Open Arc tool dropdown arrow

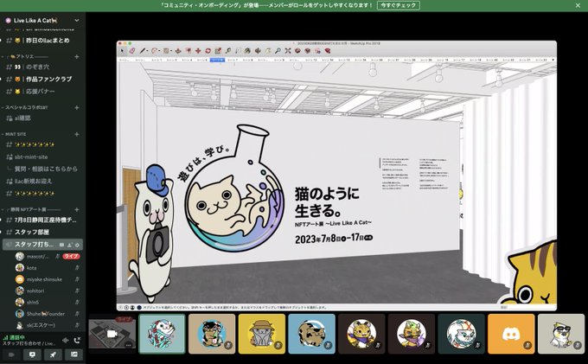pyautogui.click(x=159, y=51)
